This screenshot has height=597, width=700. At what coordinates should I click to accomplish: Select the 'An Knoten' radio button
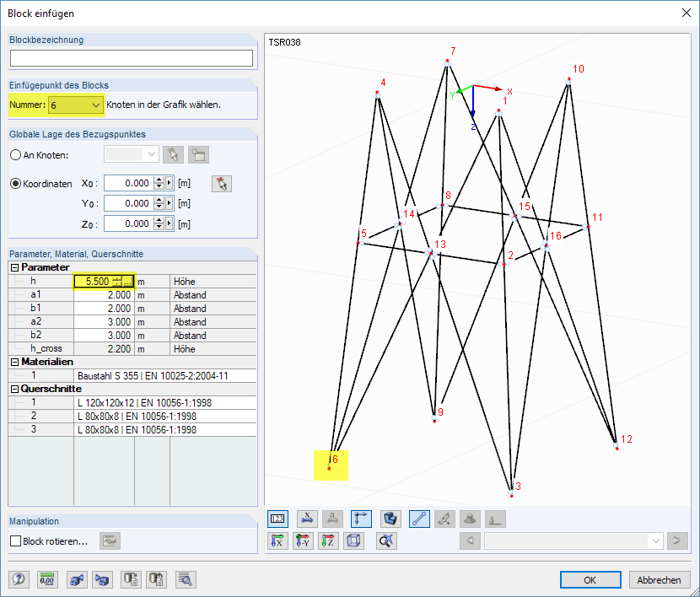(16, 155)
